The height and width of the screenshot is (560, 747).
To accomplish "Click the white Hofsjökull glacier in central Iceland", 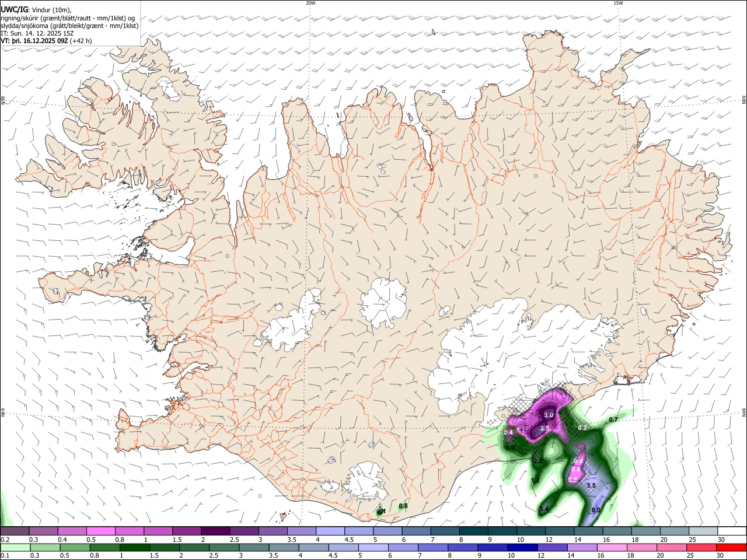I will click(383, 303).
